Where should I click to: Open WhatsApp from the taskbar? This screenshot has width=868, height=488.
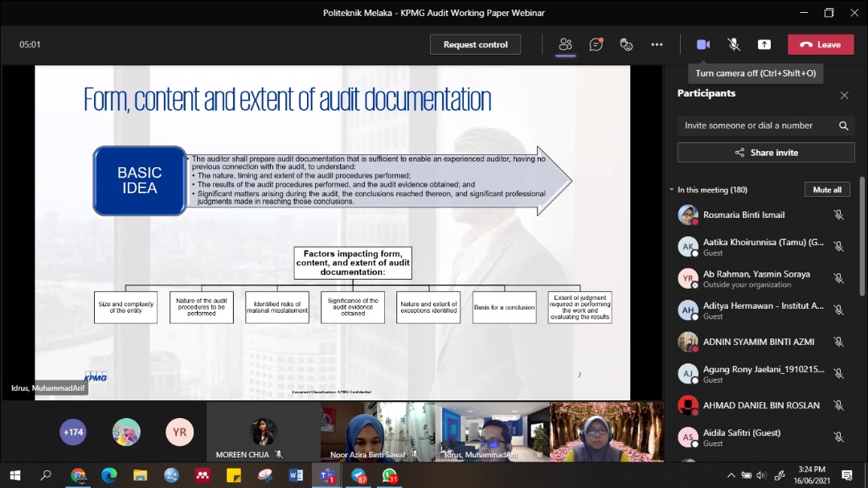[x=389, y=475]
